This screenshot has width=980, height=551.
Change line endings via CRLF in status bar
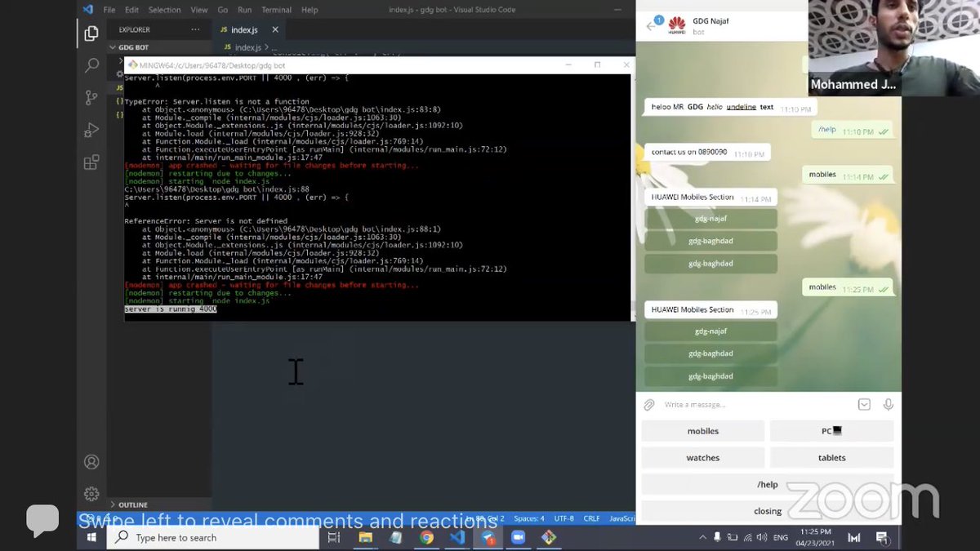point(591,518)
